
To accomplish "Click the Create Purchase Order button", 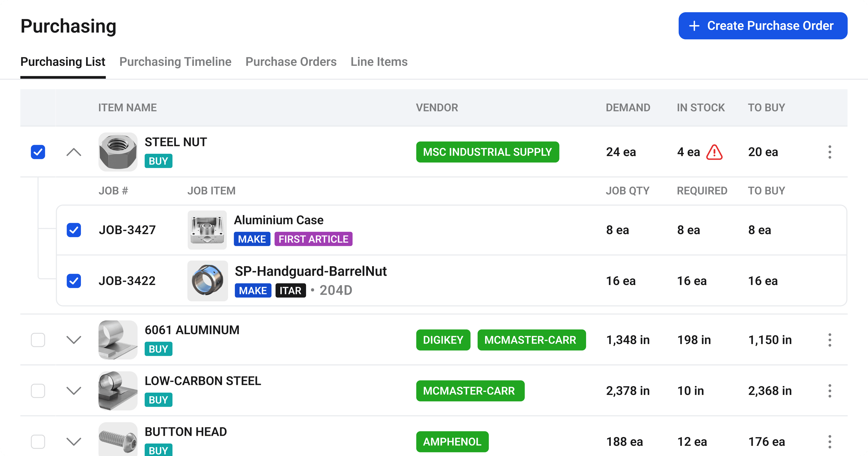I will (x=762, y=26).
